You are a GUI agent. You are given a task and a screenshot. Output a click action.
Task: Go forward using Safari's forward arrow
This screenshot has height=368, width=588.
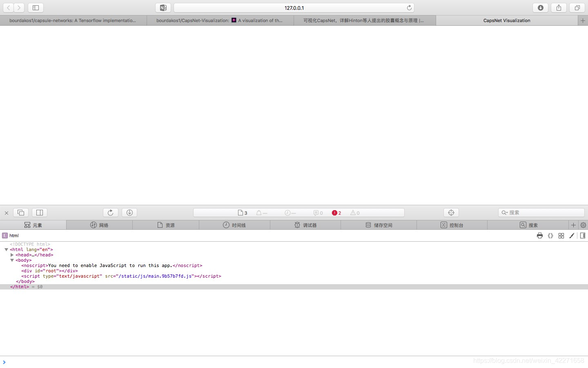pyautogui.click(x=19, y=8)
